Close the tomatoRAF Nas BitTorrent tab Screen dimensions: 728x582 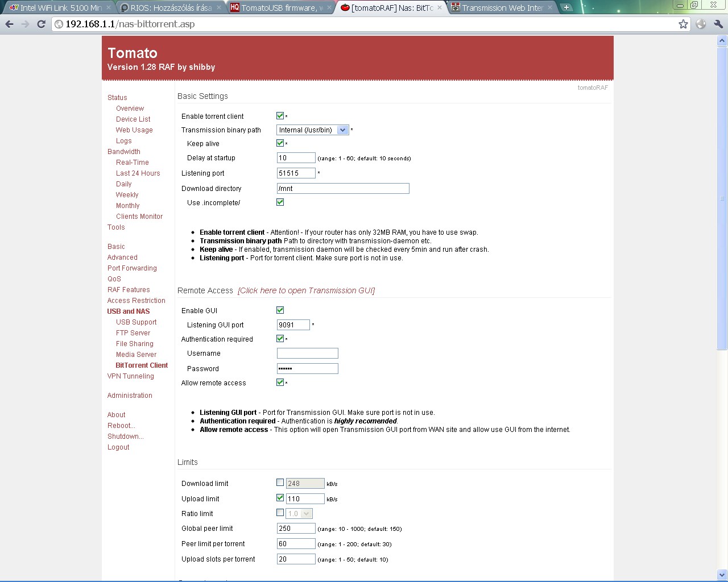[440, 8]
